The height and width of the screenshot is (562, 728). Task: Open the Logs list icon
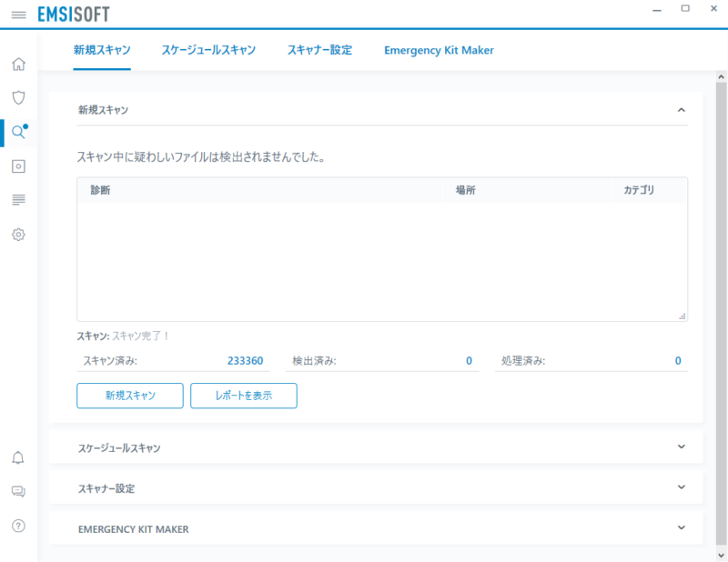click(18, 199)
